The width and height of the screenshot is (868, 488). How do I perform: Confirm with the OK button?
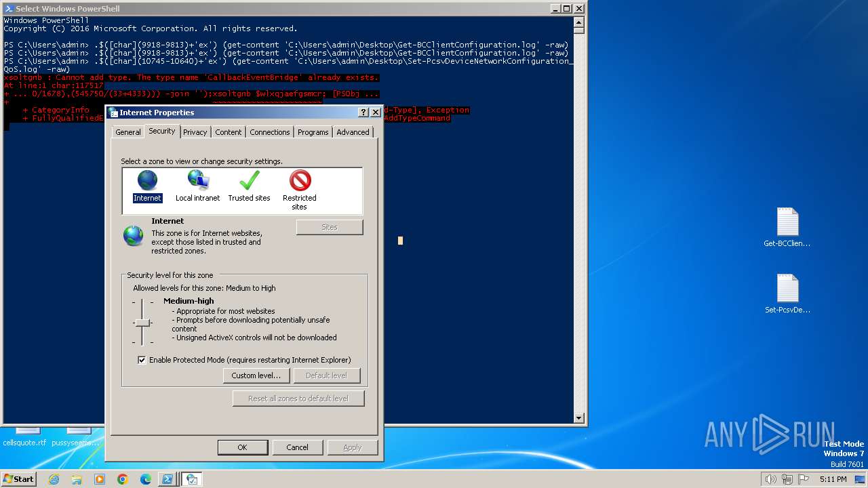coord(242,447)
